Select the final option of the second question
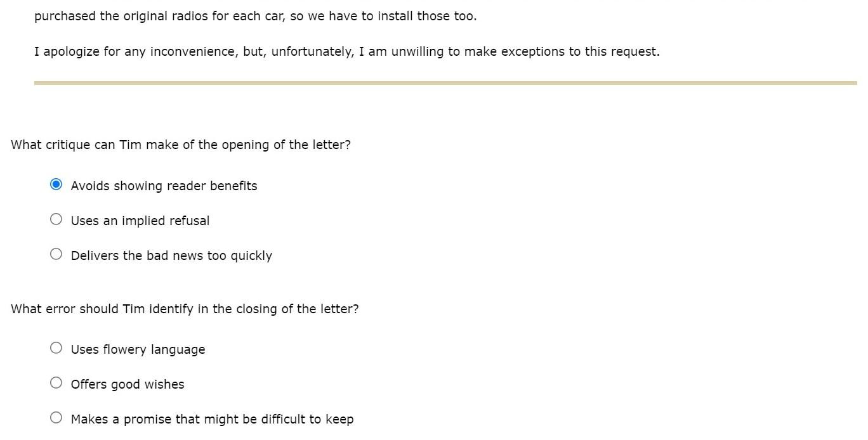This screenshot has width=868, height=440. 213,418
